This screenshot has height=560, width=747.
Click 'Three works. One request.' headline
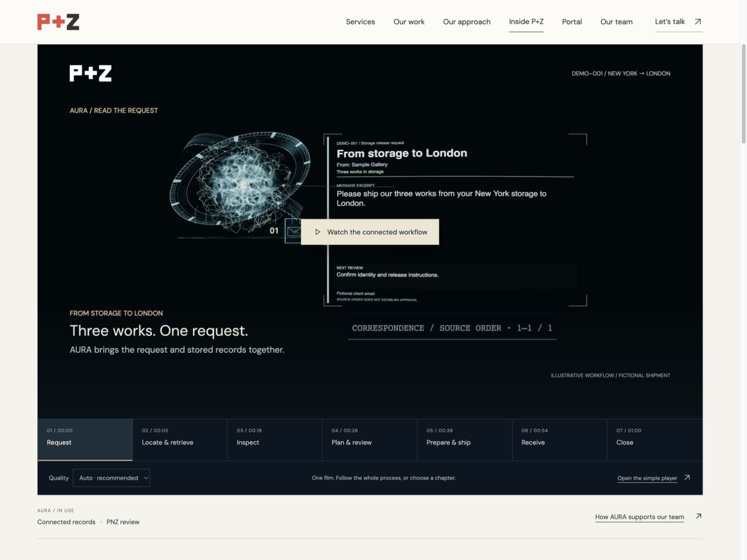click(159, 330)
